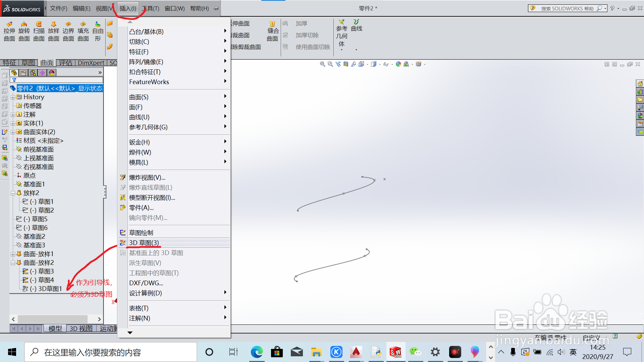This screenshot has height=362, width=644.
Task: Click the 加厚 thicken tool
Action: pos(295,23)
